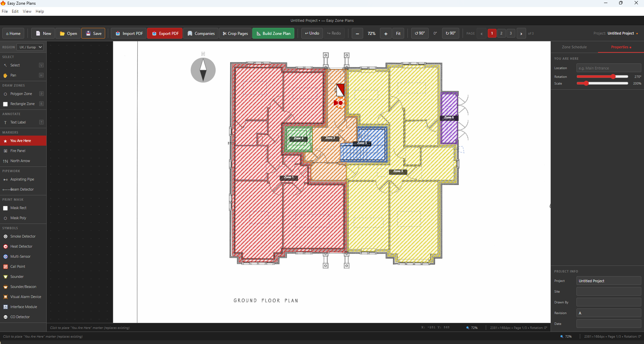Zoom out with the minus button
The width and height of the screenshot is (644, 344).
coord(357,34)
